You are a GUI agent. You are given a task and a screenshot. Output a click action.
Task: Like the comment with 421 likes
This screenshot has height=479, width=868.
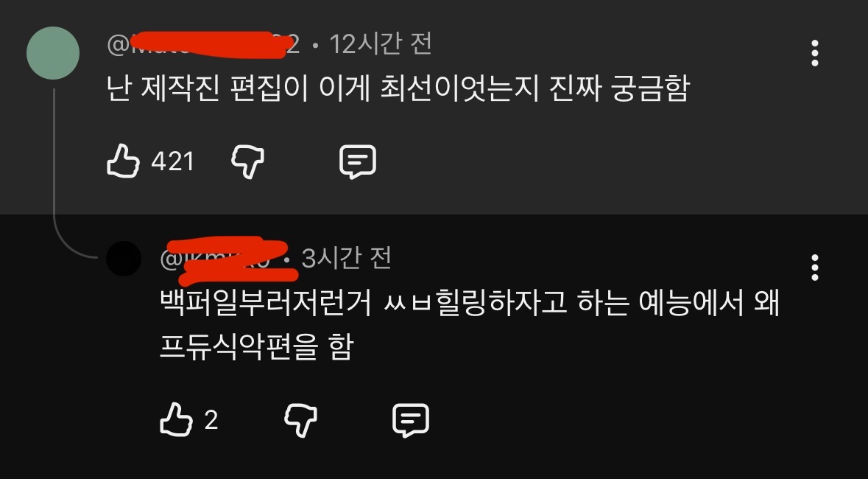123,161
